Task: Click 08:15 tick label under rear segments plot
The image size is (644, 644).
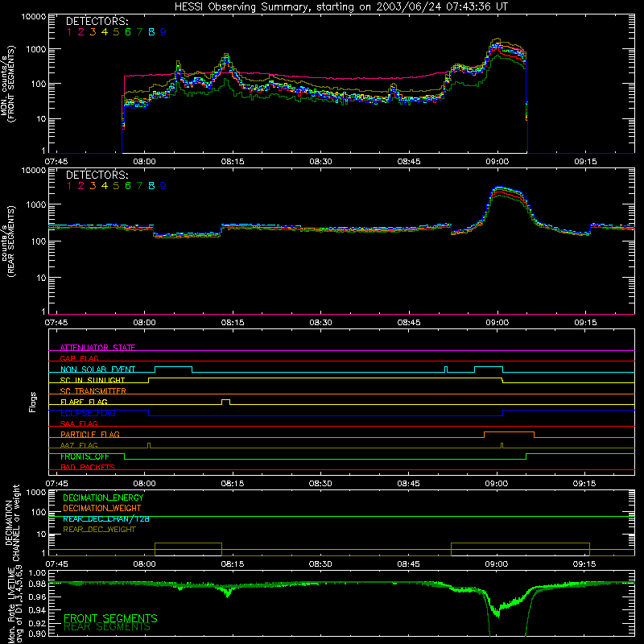Action: point(233,323)
